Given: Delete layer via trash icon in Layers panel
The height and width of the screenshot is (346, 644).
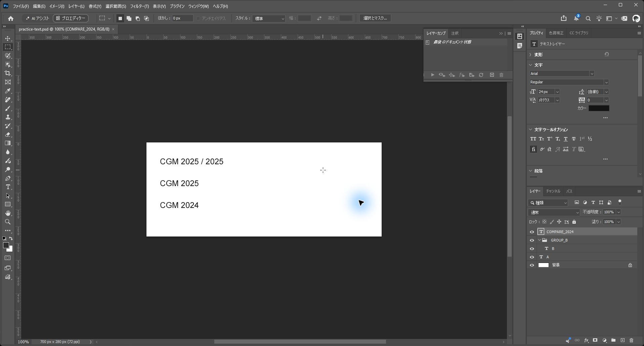Looking at the screenshot, I should point(631,340).
